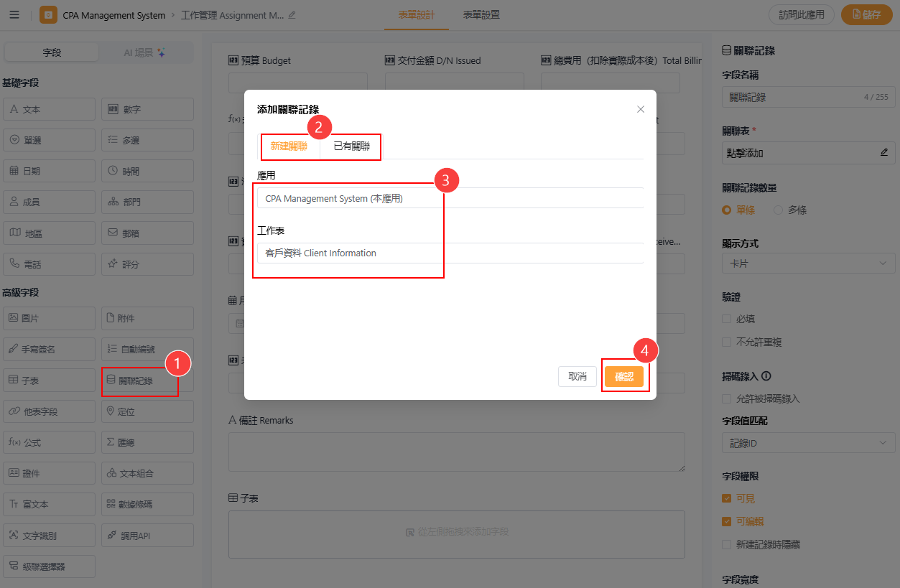The image size is (900, 588).
Task: Uncheck the 可見 visible checkbox
Action: point(727,498)
